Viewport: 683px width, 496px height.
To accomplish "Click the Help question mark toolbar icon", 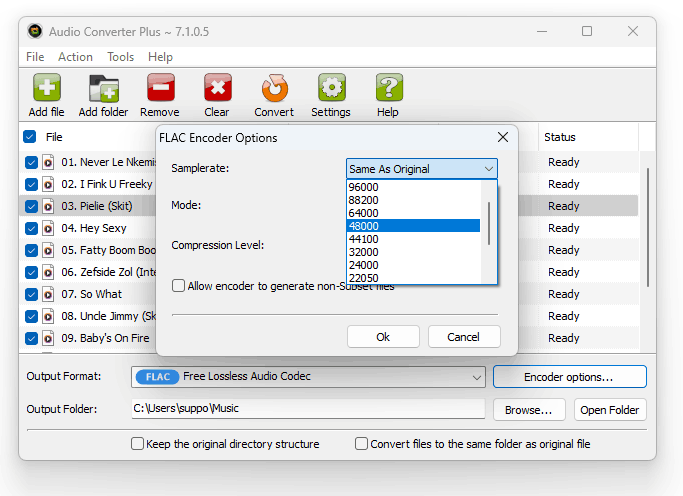I will click(389, 88).
